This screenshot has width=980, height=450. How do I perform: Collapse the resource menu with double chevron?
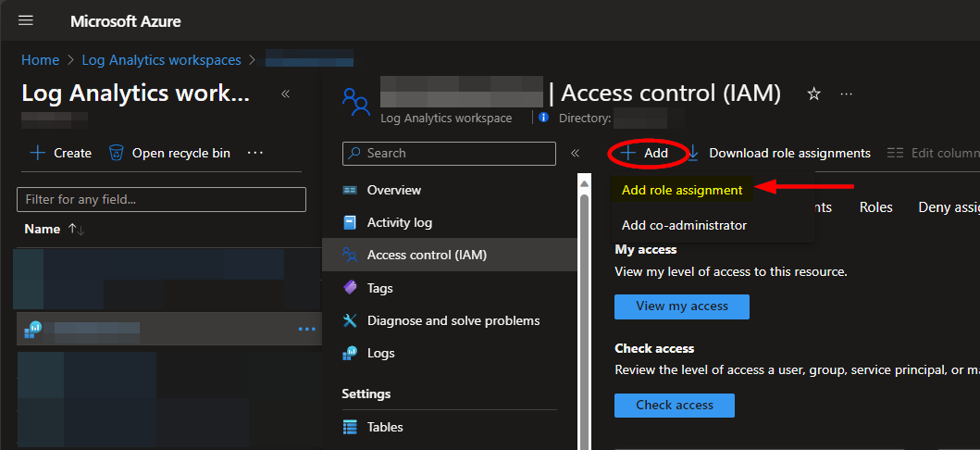tap(575, 153)
